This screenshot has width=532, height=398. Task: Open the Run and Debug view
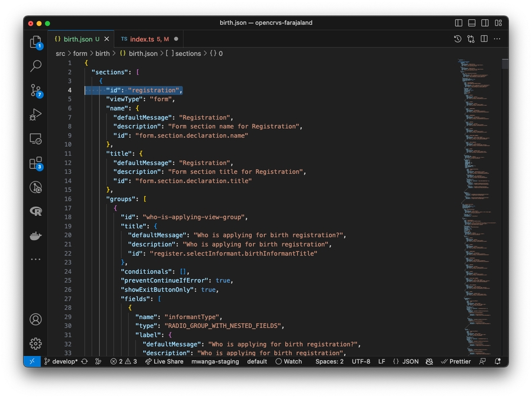click(35, 115)
